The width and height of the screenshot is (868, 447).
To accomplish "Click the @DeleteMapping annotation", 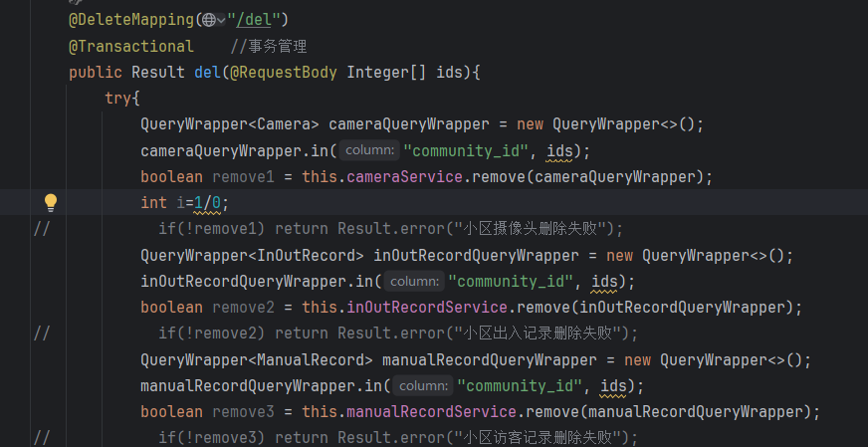I will (x=131, y=20).
